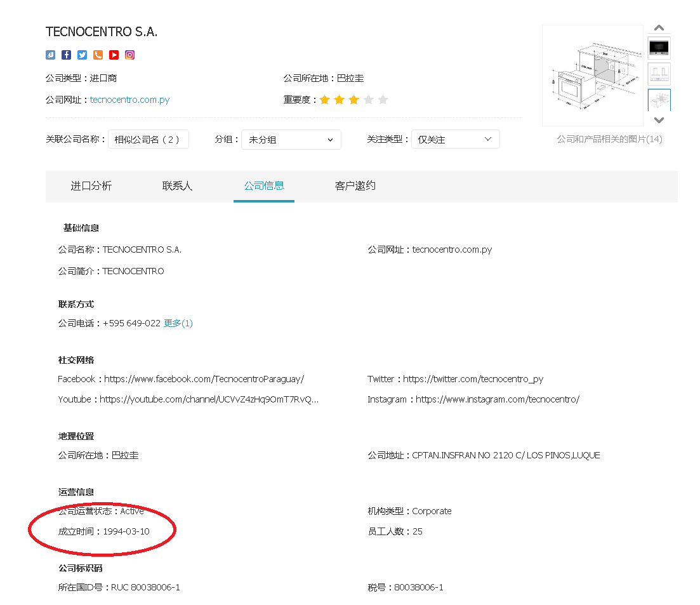
Task: Click 税号：80038006-1 text
Action: [x=406, y=587]
